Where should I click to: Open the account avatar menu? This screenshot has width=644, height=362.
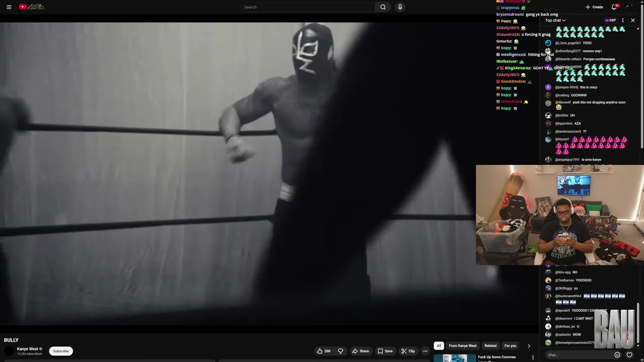[630, 7]
